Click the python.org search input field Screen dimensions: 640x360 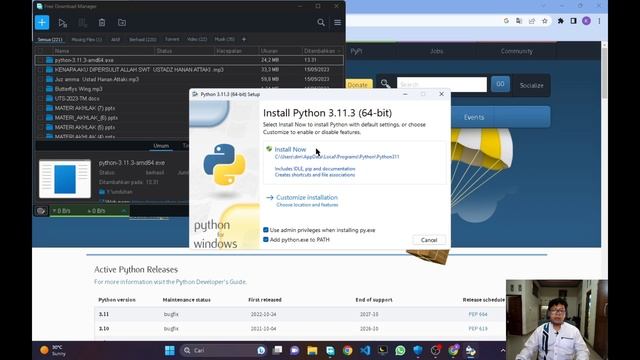pos(442,84)
